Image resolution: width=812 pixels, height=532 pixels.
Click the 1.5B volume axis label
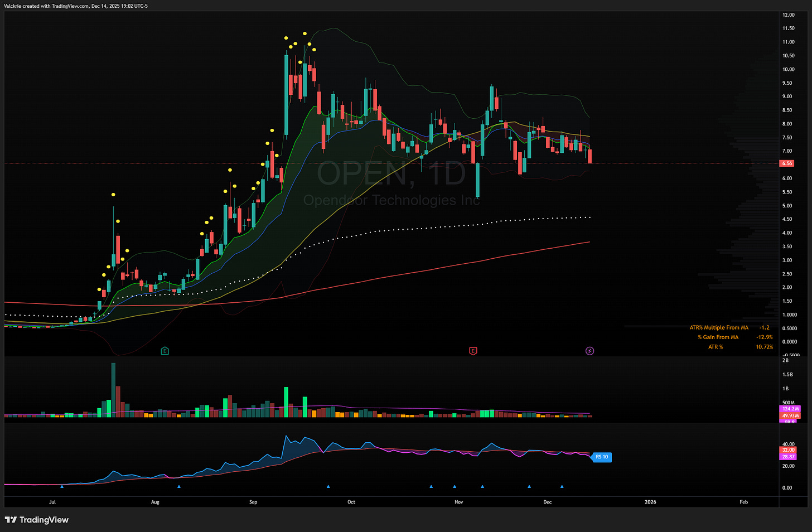point(787,375)
